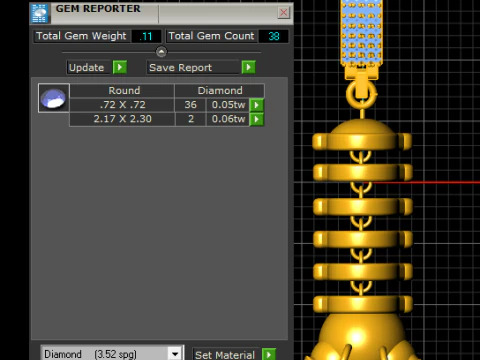Click the dropdown arrow of material selector

[175, 354]
